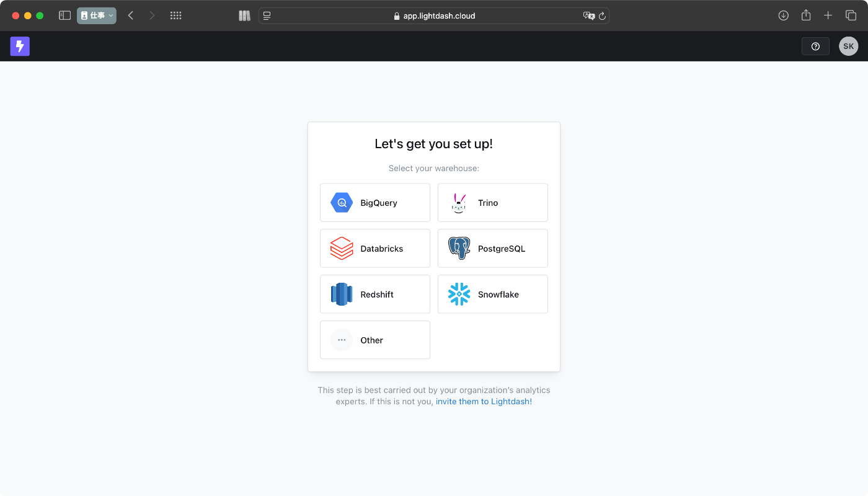Toggle the Safari sidebar
Viewport: 868px width, 496px height.
point(64,15)
